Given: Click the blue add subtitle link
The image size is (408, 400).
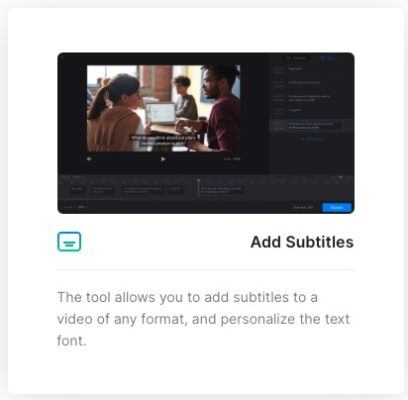Looking at the screenshot, I should tap(311, 139).
